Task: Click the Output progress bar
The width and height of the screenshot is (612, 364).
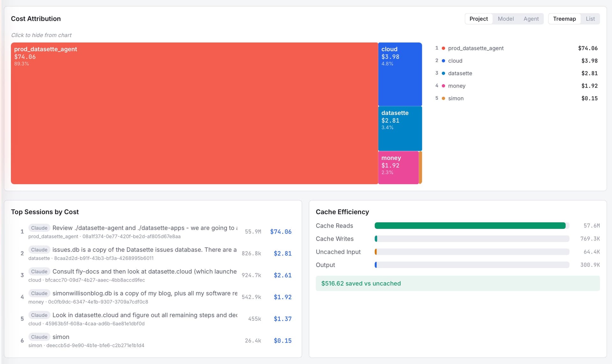Action: tap(472, 265)
